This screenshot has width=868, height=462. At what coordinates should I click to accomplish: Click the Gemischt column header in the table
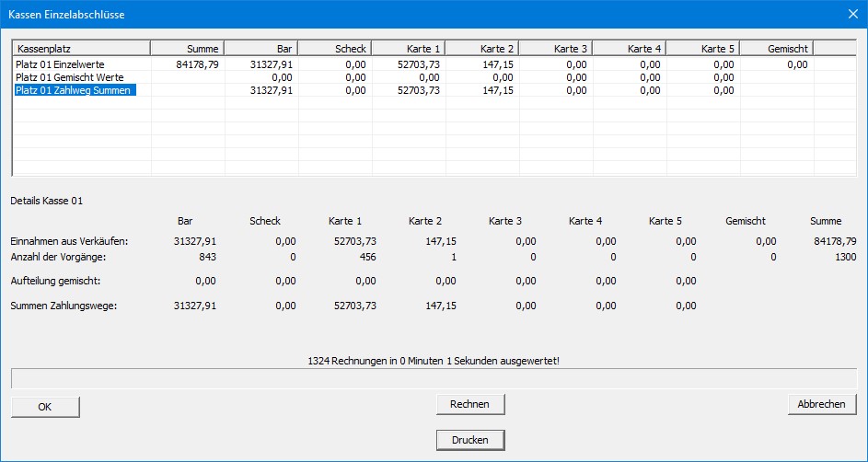[777, 49]
